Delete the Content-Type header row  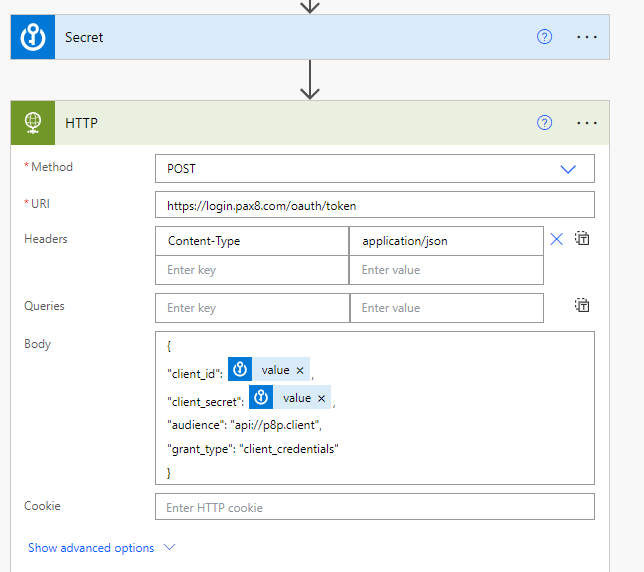point(557,239)
